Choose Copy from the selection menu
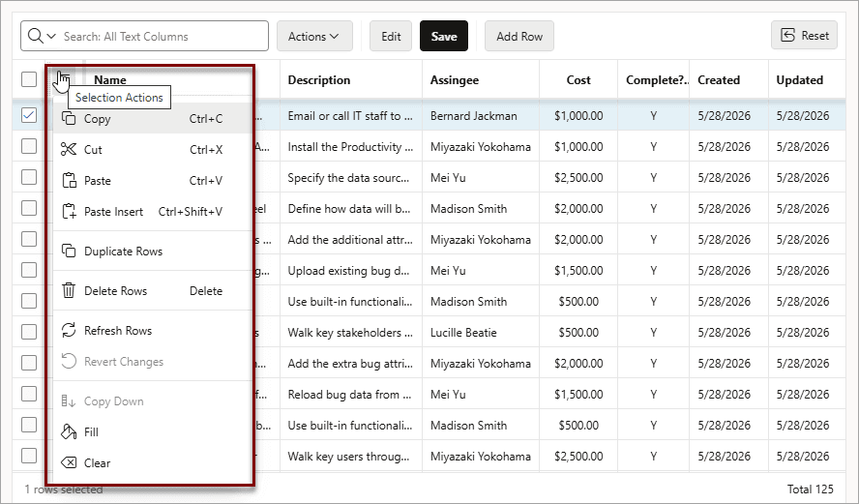 (x=152, y=118)
